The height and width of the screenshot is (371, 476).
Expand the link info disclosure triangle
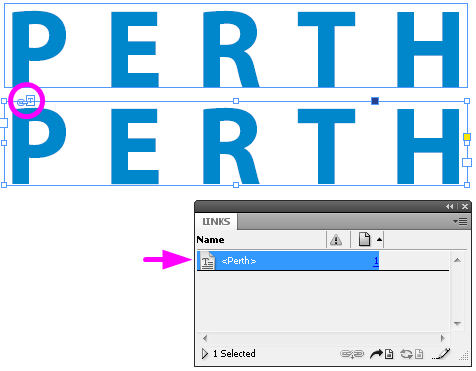pos(205,353)
